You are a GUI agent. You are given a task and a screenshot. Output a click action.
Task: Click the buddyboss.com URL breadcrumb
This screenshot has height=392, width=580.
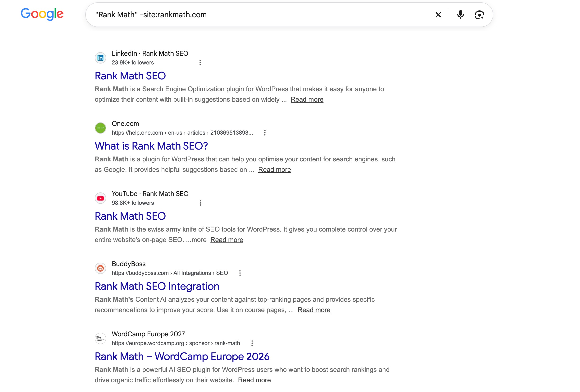click(170, 273)
